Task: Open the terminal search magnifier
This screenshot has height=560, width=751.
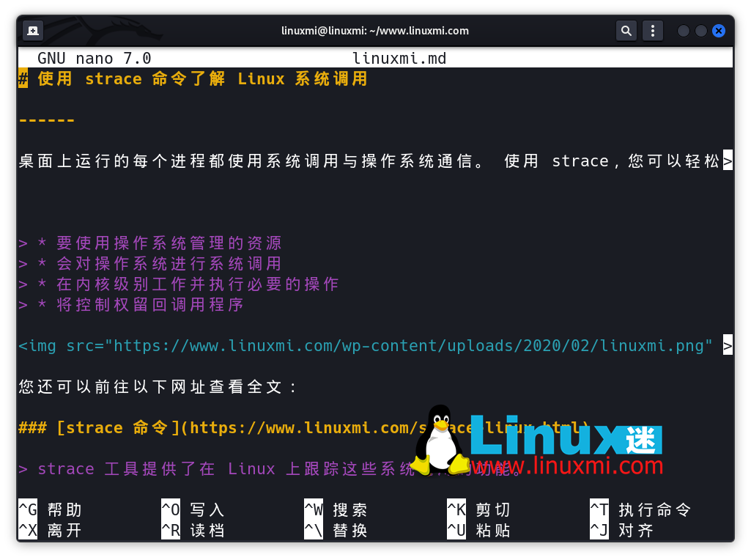Action: click(626, 30)
